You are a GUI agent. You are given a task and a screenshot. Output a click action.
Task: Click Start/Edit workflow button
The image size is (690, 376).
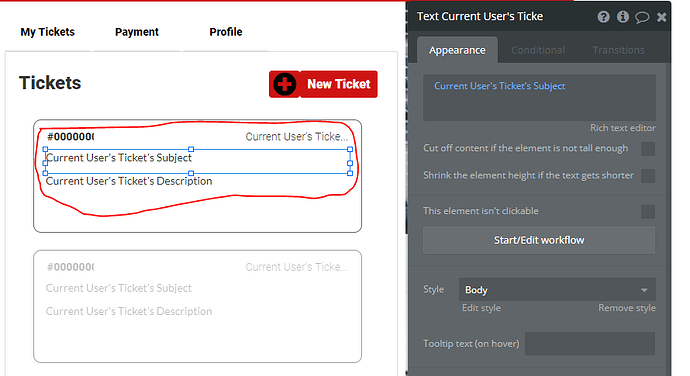[x=539, y=240]
